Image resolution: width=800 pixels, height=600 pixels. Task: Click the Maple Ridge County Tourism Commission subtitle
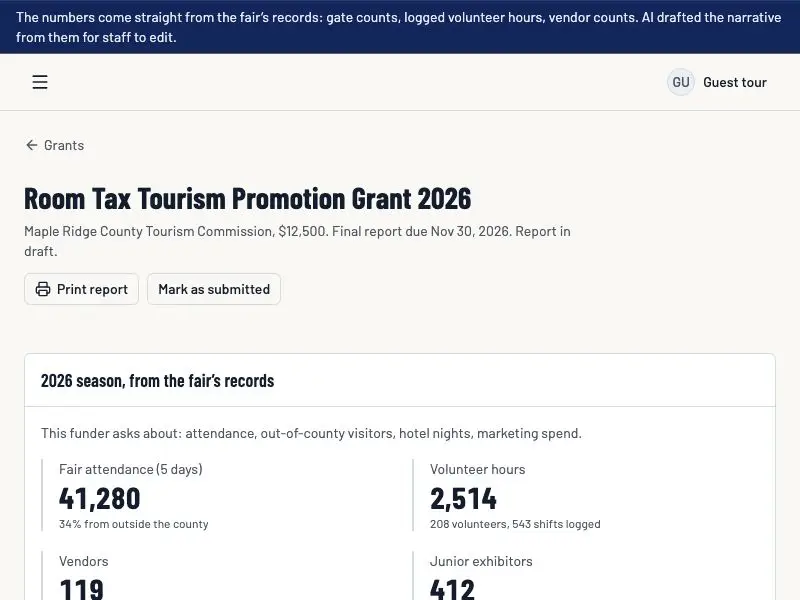pyautogui.click(x=297, y=241)
